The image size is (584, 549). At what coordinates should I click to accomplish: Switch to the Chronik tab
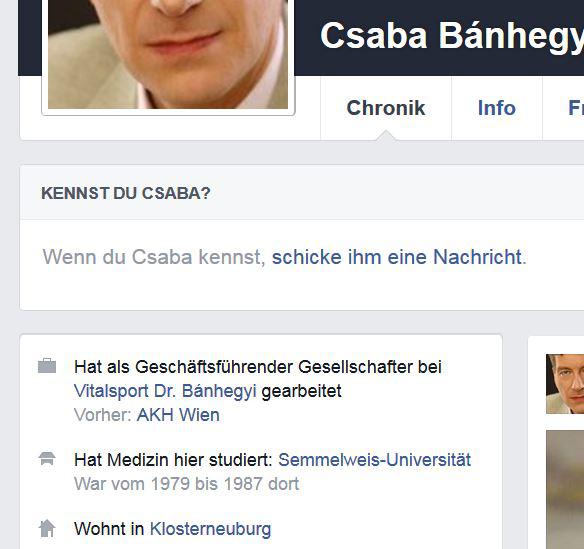386,108
